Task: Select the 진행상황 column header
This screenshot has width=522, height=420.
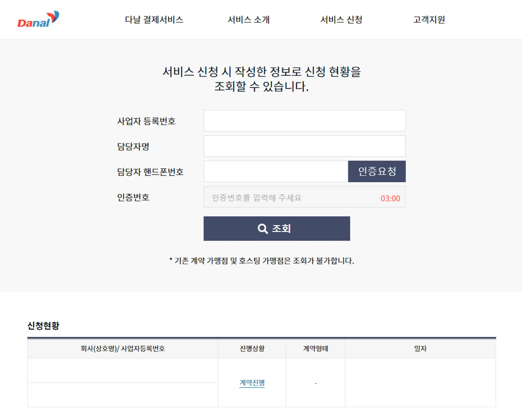Action: [x=252, y=348]
